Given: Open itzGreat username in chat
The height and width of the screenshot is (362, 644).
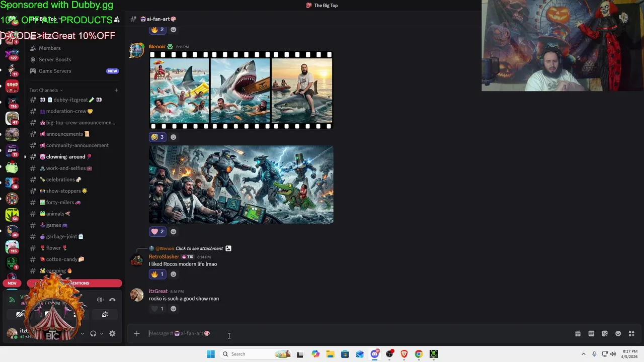Looking at the screenshot, I should [158, 291].
